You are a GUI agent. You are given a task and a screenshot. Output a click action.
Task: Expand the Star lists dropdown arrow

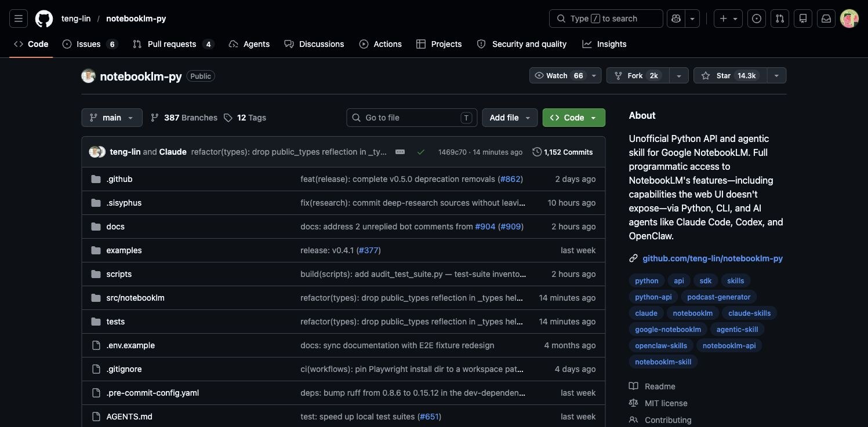(x=776, y=76)
